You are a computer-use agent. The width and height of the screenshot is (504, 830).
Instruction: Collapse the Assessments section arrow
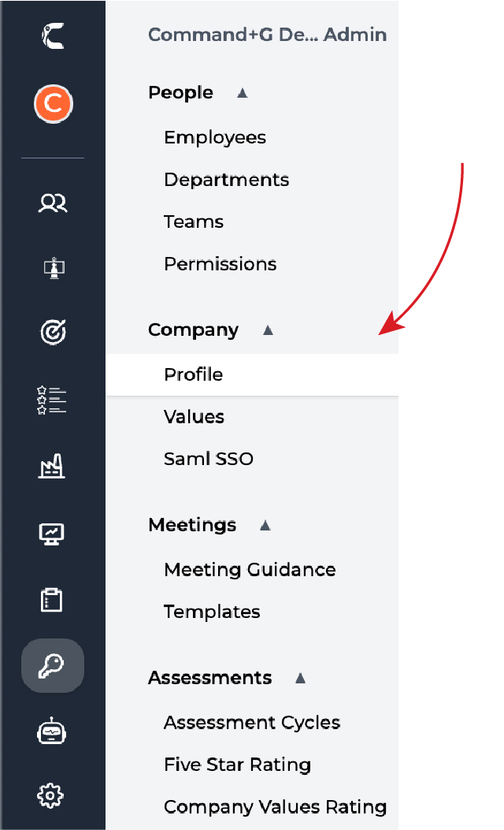click(300, 678)
